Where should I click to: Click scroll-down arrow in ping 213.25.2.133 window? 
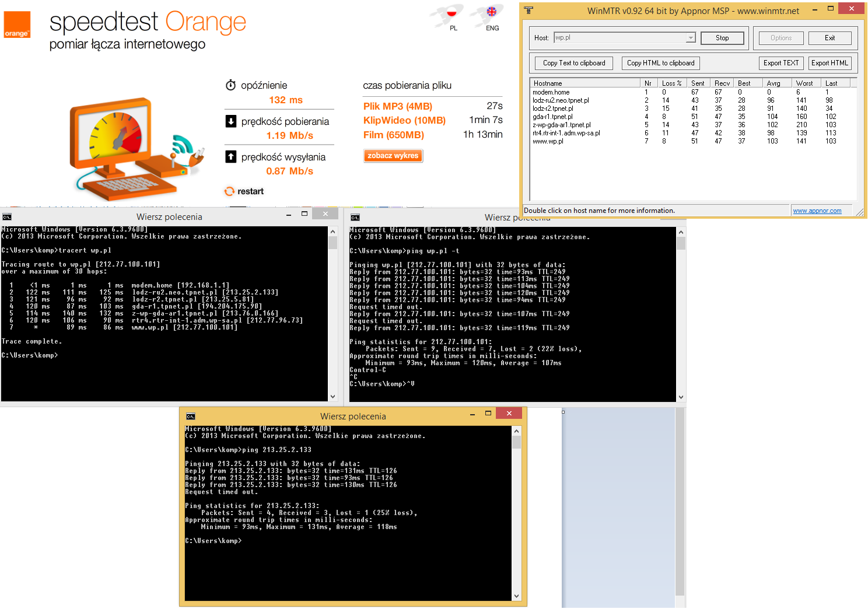pyautogui.click(x=516, y=596)
